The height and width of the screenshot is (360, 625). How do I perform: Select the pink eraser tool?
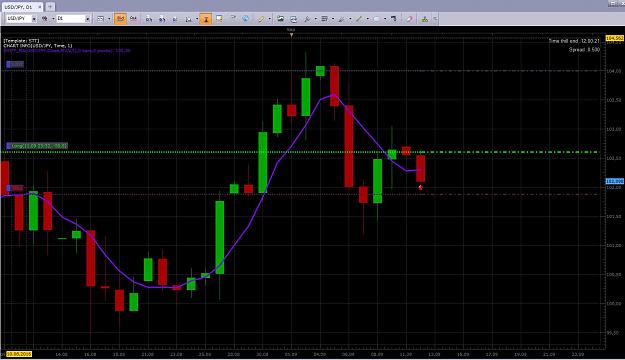(409, 19)
